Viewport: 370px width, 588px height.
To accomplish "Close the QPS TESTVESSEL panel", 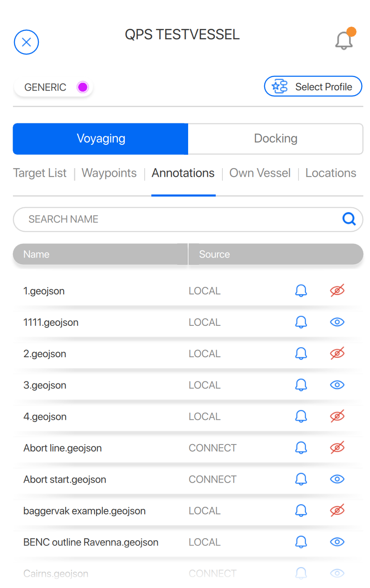I will click(26, 42).
